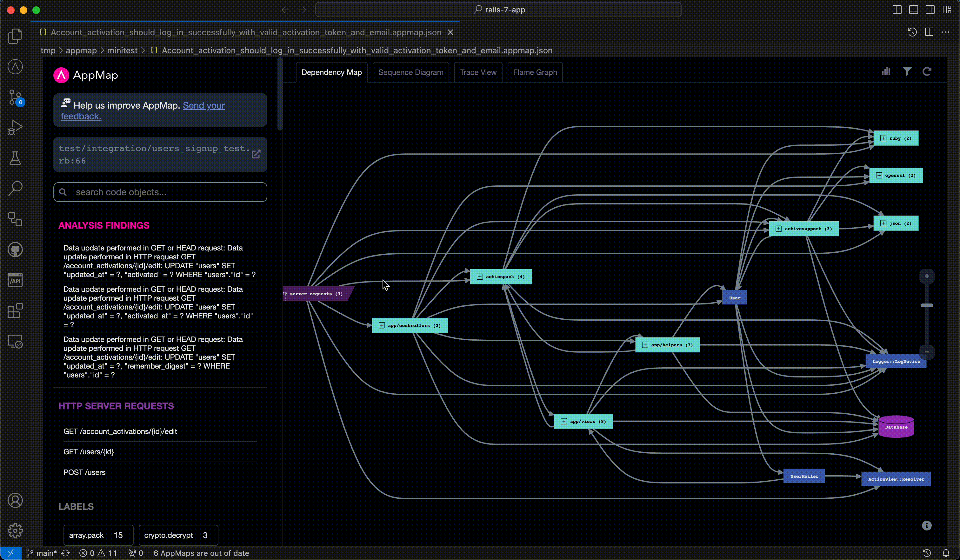The width and height of the screenshot is (960, 560).
Task: Select the User class node
Action: pyautogui.click(x=735, y=298)
